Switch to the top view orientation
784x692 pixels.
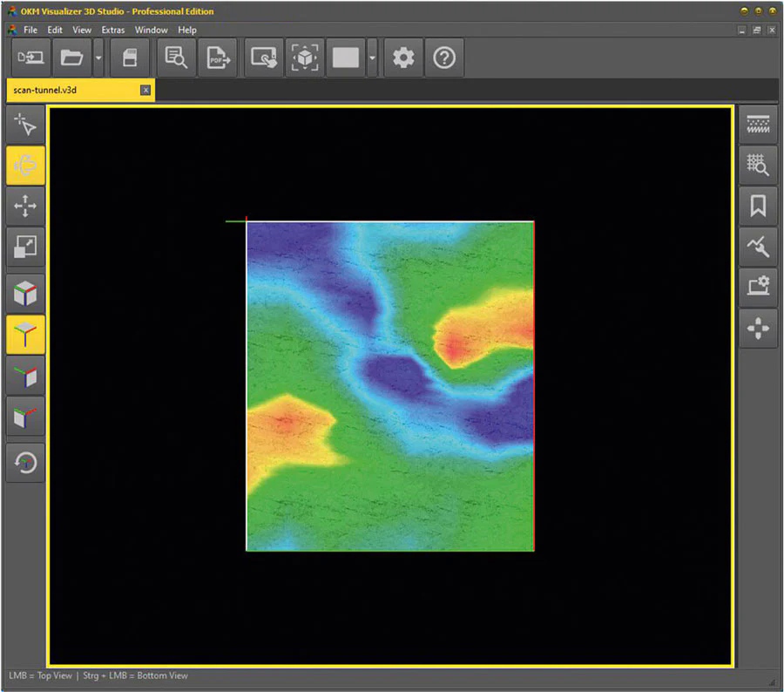pos(25,334)
